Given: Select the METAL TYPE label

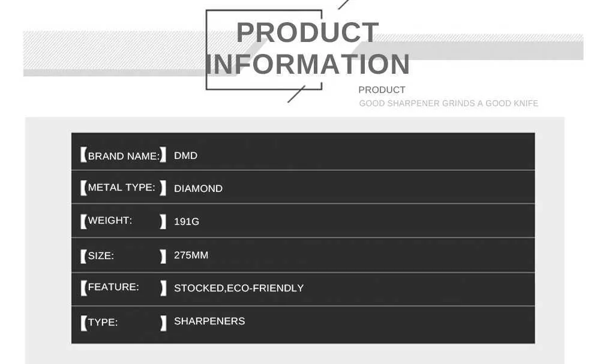Looking at the screenshot, I should (x=122, y=187).
